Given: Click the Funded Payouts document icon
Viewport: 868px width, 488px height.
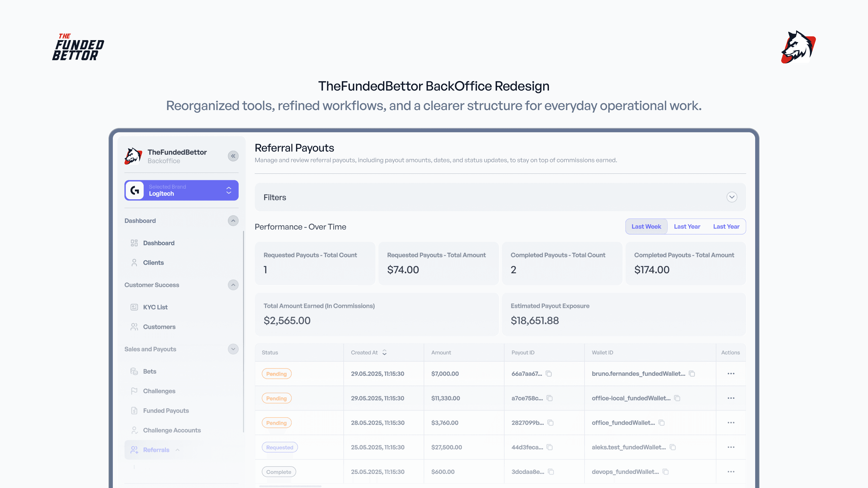Looking at the screenshot, I should (134, 410).
